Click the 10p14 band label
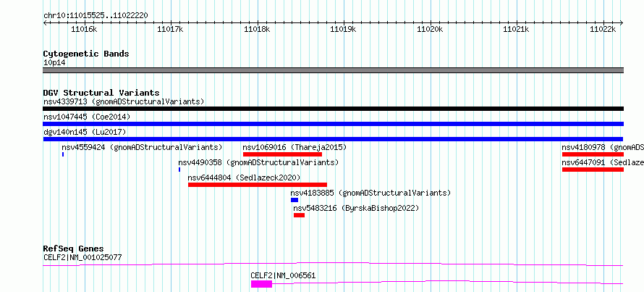 pyautogui.click(x=54, y=63)
